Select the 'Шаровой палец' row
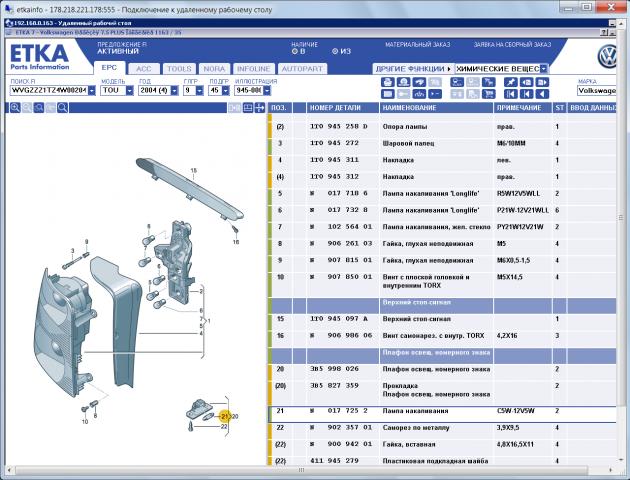 click(x=442, y=143)
